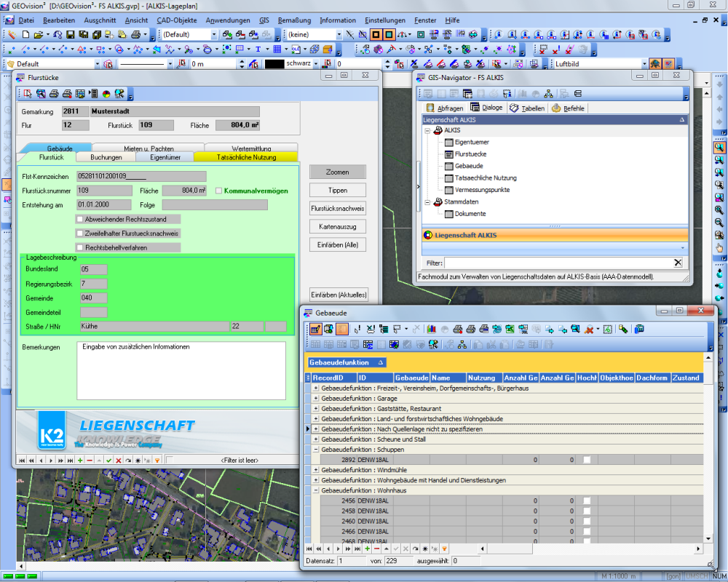Toggle checkbox in row 2466 of Gebaeude table
Viewport: 728px width, 582px height.
pos(587,531)
